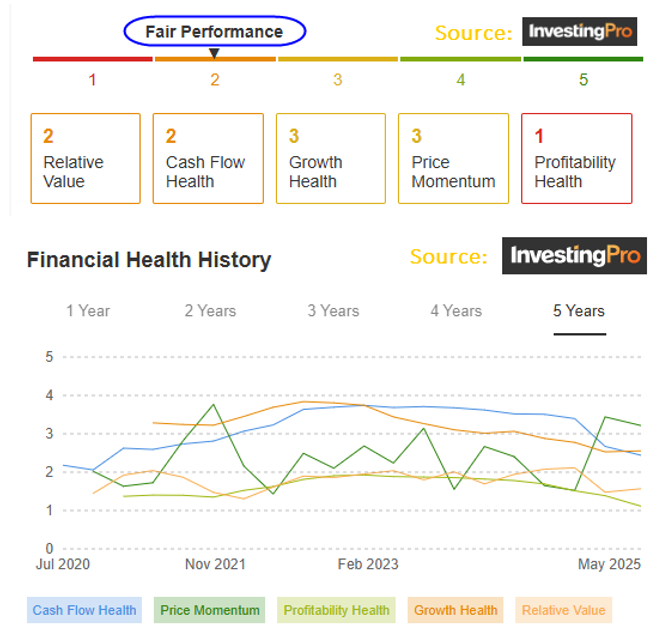Toggle Price Momentum legend series

pos(209,610)
